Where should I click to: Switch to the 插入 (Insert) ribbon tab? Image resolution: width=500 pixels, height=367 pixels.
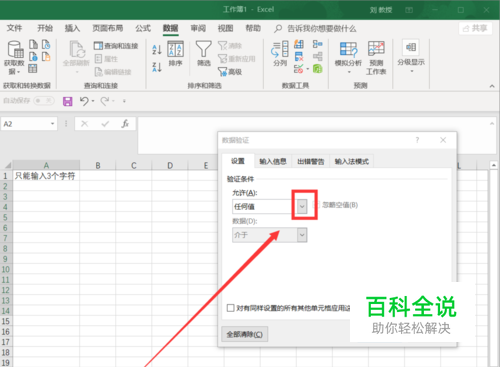[x=72, y=28]
